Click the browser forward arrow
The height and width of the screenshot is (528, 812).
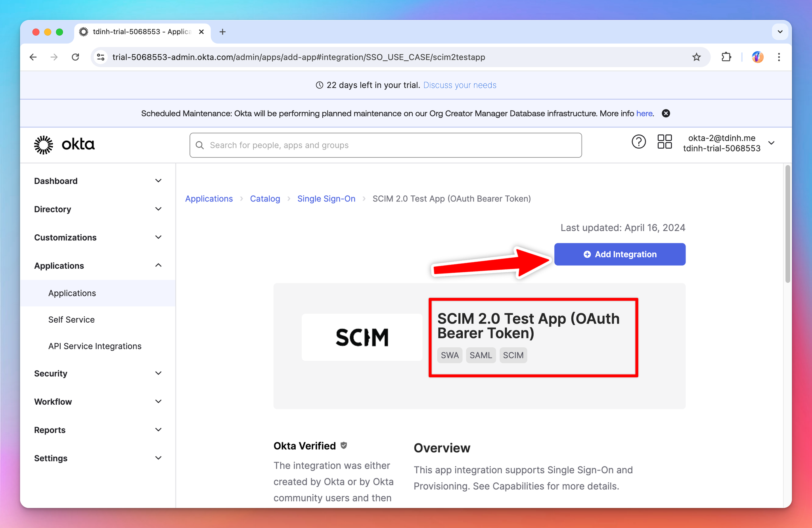coord(54,57)
